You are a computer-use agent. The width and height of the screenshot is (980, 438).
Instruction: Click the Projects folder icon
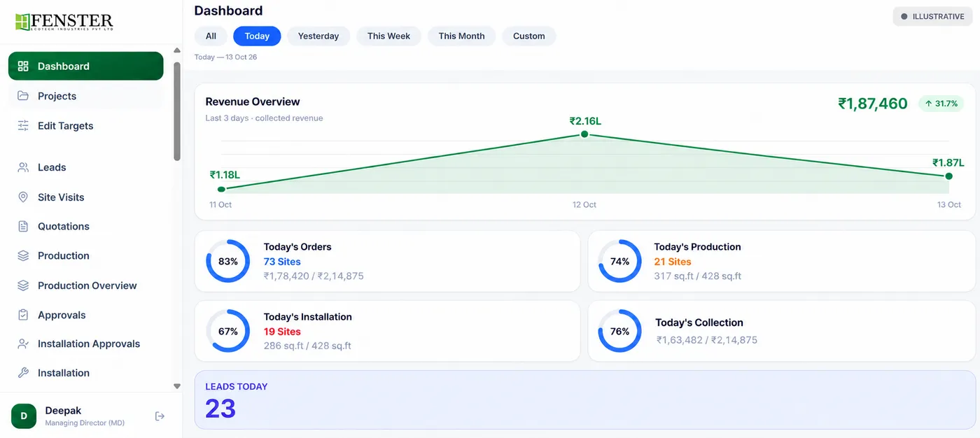click(x=23, y=96)
